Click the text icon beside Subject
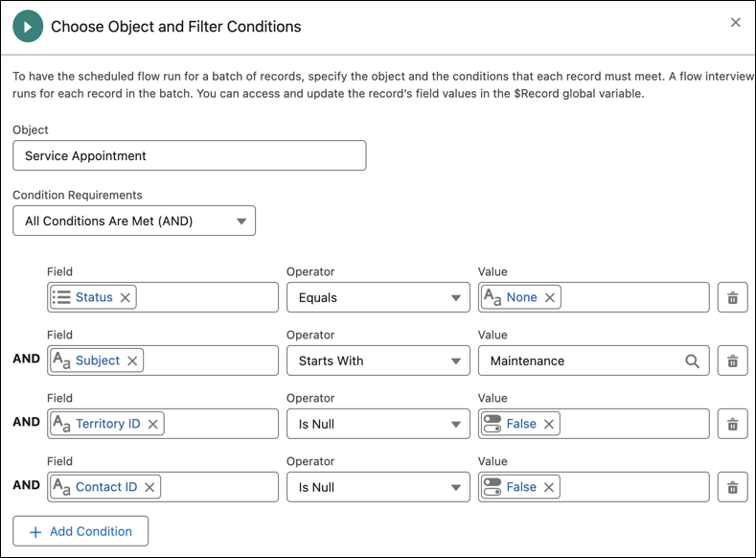Viewport: 756px width, 558px height. point(61,360)
